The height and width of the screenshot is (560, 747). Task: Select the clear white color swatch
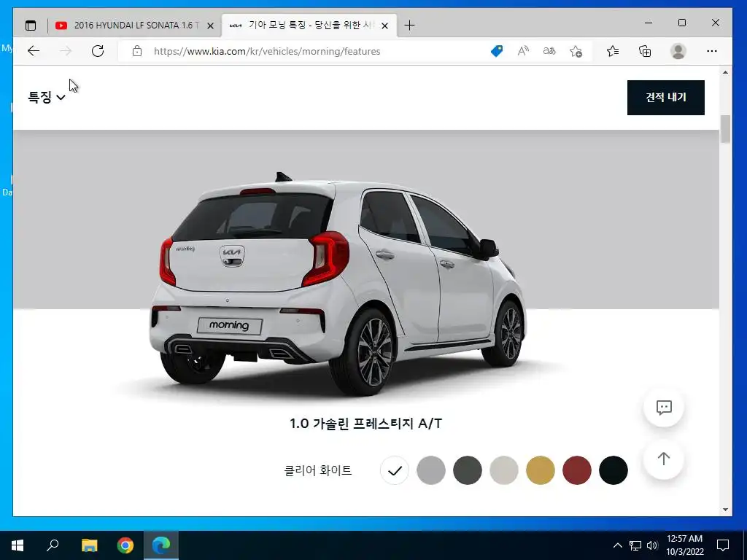(x=395, y=470)
